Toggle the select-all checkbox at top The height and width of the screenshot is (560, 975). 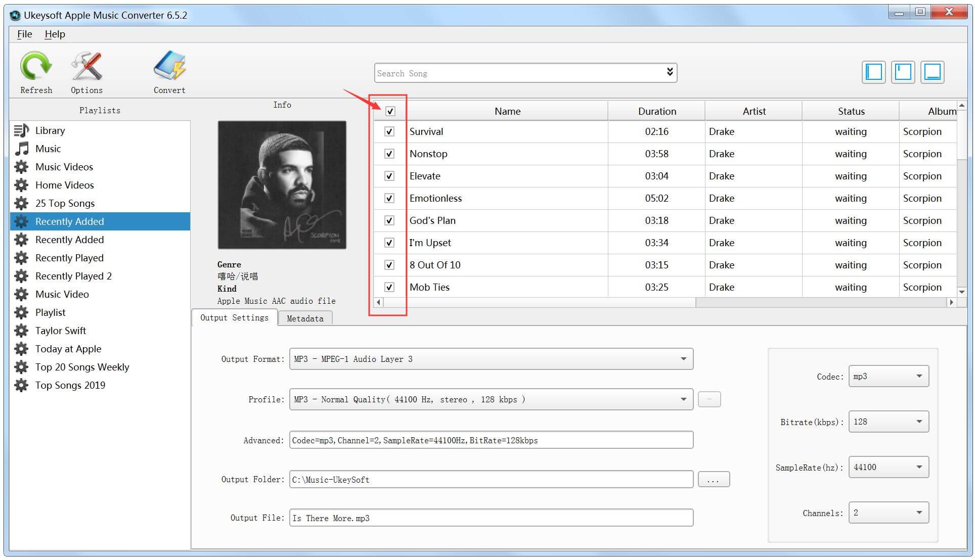(390, 111)
